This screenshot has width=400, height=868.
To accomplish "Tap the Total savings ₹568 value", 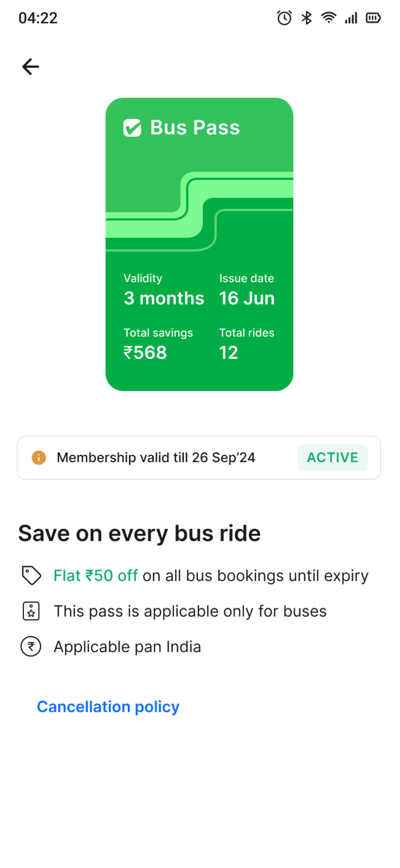I will [x=145, y=352].
